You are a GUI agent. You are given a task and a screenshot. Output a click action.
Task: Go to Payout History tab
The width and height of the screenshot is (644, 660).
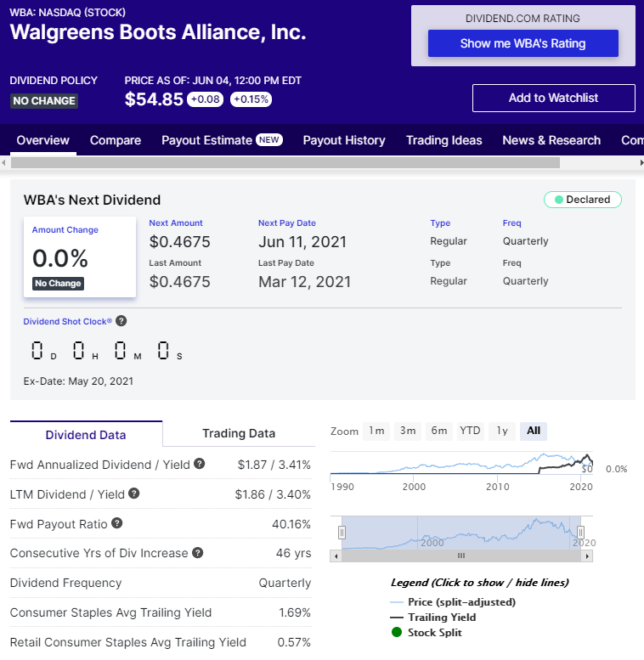[x=344, y=140]
